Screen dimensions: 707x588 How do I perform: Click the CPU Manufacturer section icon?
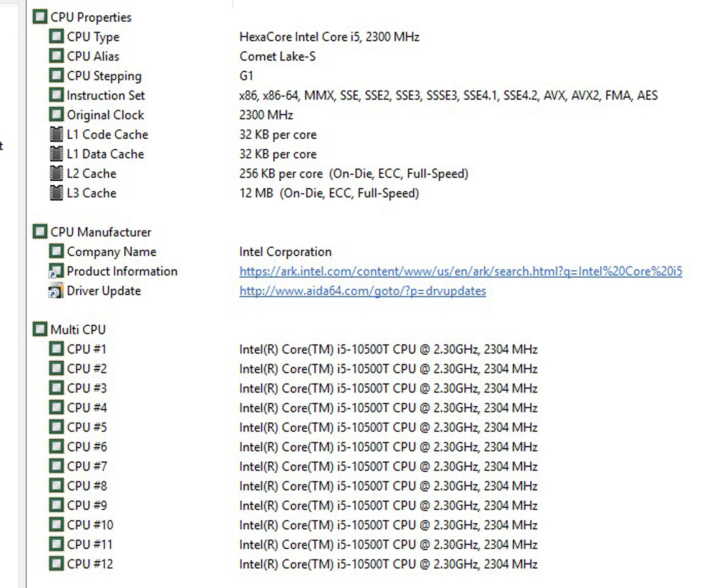point(40,232)
